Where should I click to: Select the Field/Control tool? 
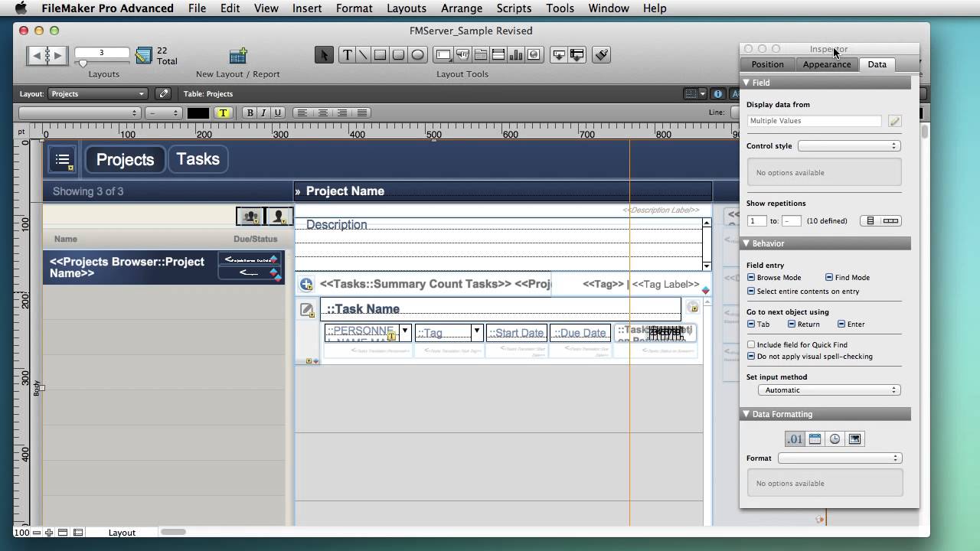[x=443, y=55]
